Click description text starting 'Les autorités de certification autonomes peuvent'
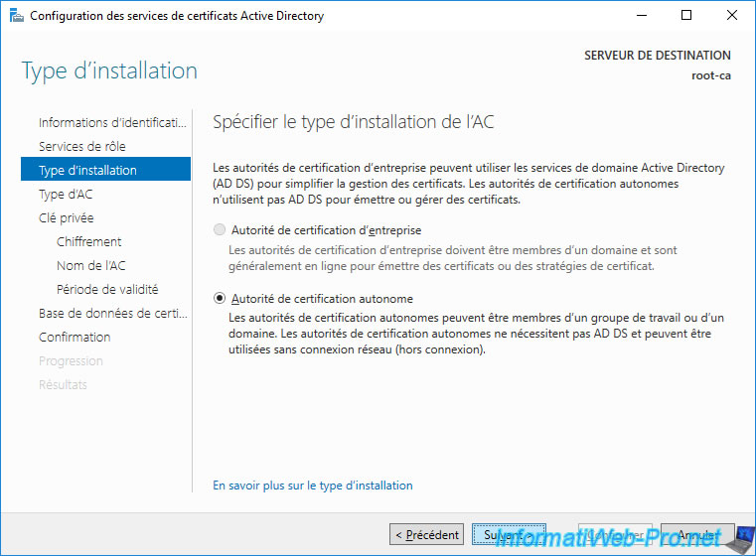The image size is (756, 556). pyautogui.click(x=476, y=334)
